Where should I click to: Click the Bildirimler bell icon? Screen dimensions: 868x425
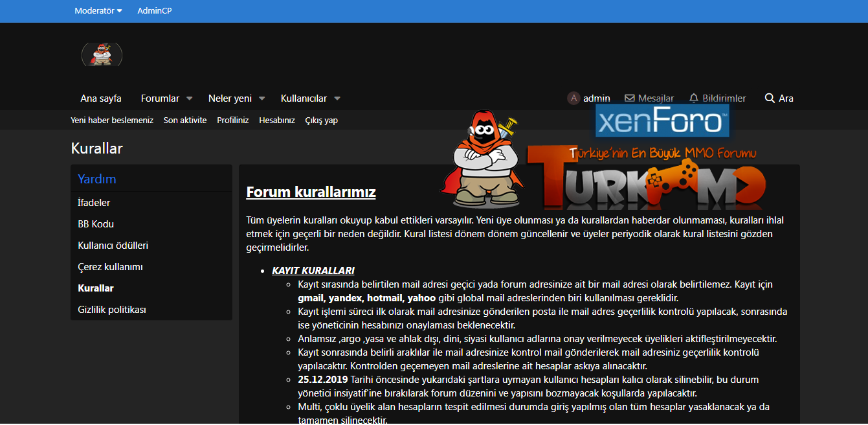click(x=694, y=98)
